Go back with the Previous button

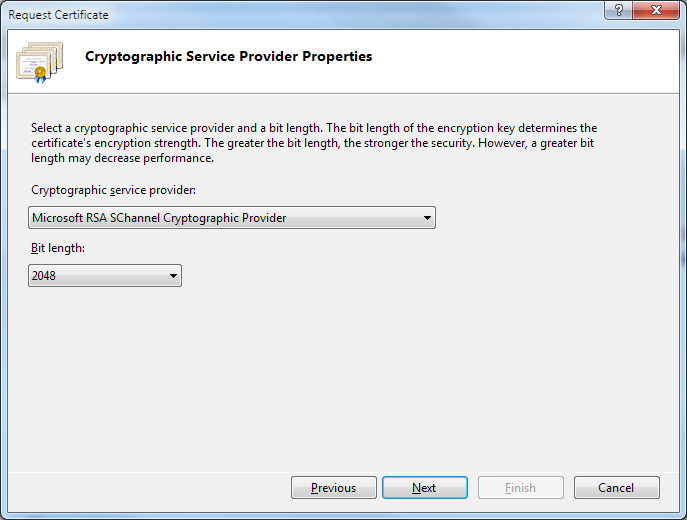click(333, 488)
